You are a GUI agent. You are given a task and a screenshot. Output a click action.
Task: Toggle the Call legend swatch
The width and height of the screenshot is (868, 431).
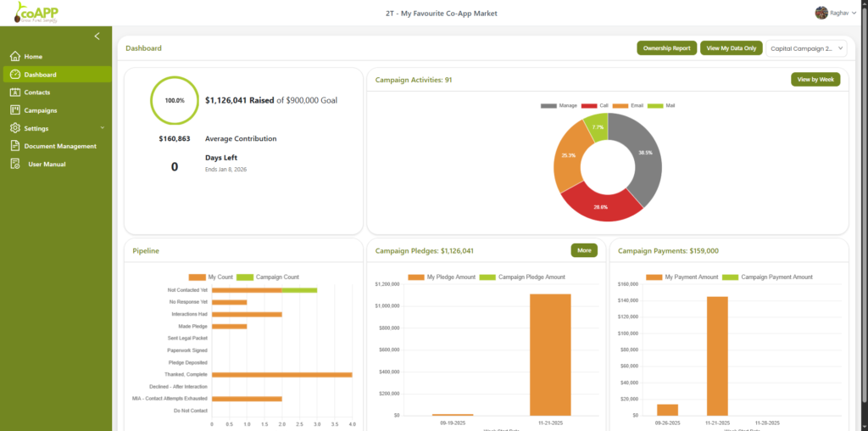click(x=589, y=105)
